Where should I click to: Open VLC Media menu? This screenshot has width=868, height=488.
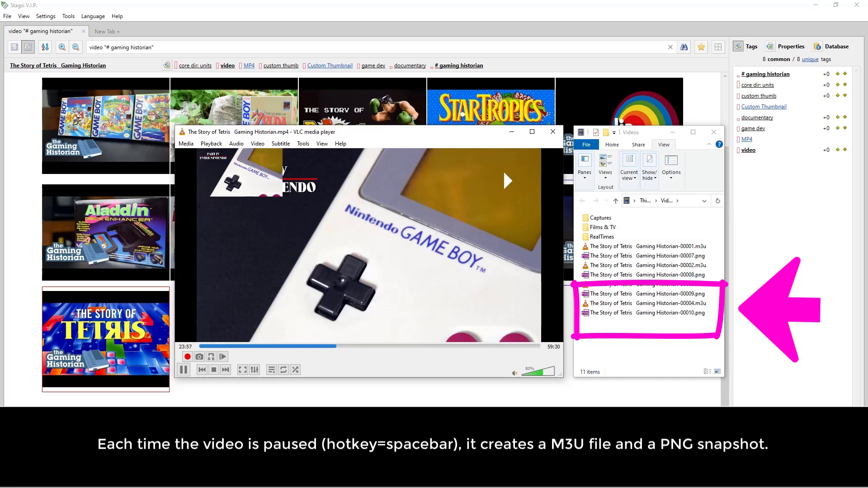tap(186, 144)
